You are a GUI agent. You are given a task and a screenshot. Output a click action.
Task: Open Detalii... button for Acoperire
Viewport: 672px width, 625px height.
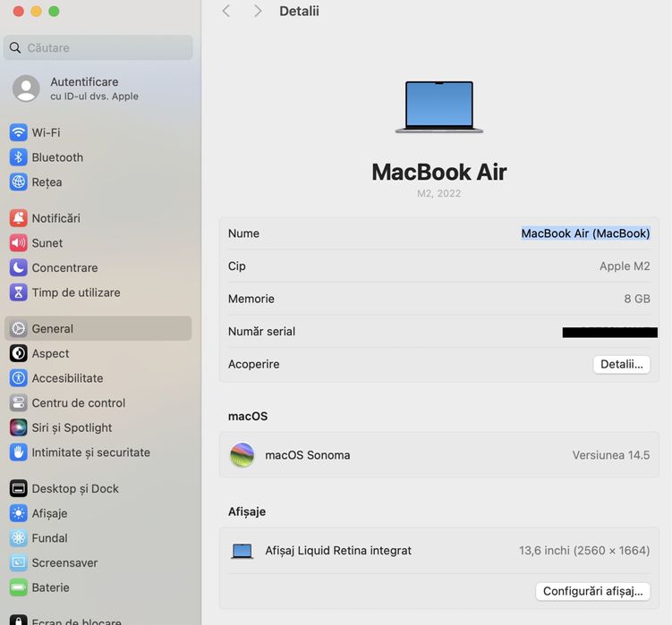[x=621, y=364]
